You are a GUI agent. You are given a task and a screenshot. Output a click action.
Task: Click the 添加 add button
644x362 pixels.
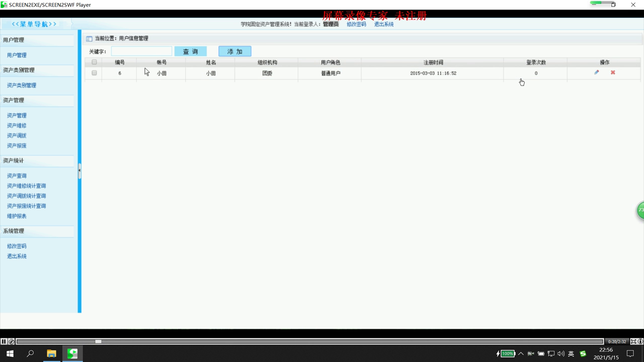(x=235, y=51)
